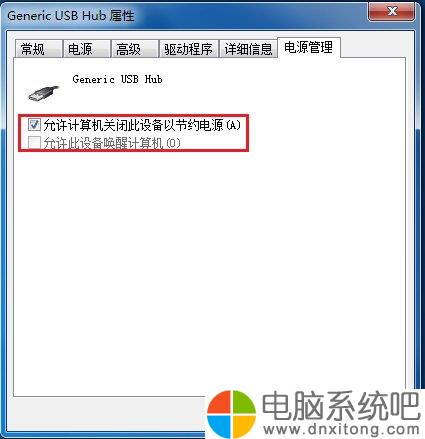This screenshot has width=425, height=439.
Task: Tick the greyed 允许此设备唤醒计算机 checkbox square
Action: (x=34, y=143)
